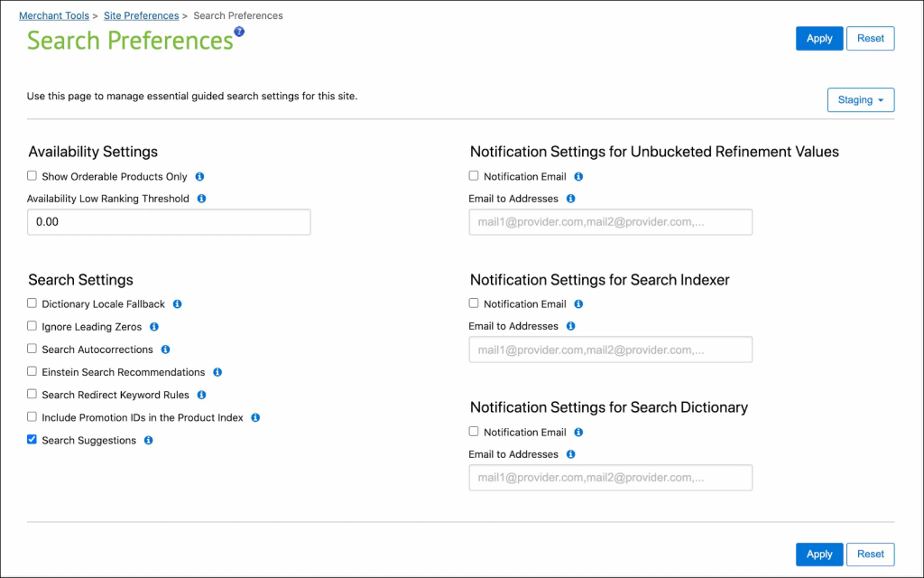Enable Notification Email for Unbucketed Refinement Values

coord(473,176)
